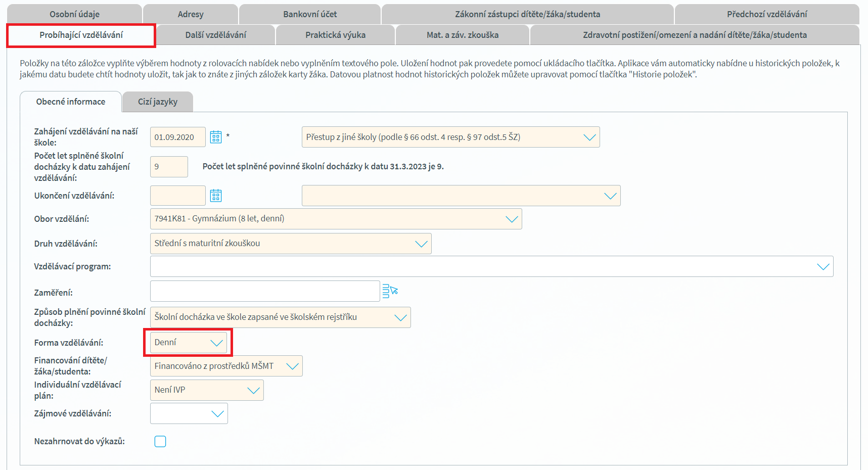Click the Nezahrnovat do výkazů label
The image size is (868, 470).
coord(79,441)
